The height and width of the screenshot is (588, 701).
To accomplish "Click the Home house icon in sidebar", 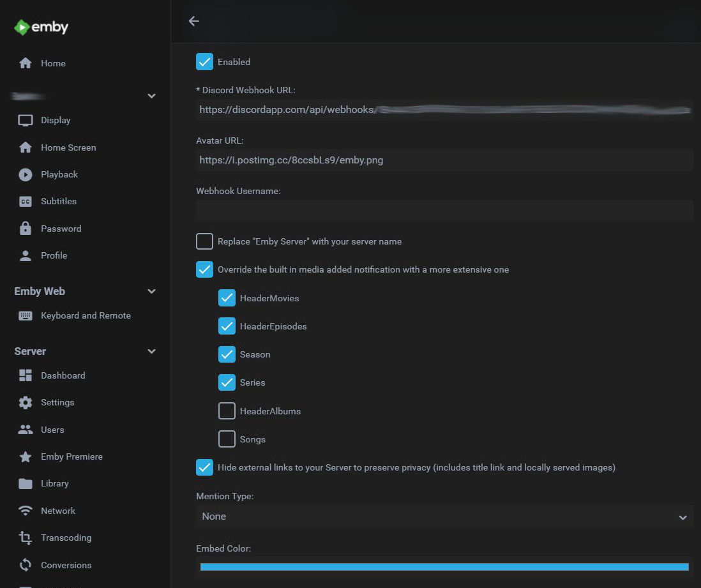I will pyautogui.click(x=26, y=63).
